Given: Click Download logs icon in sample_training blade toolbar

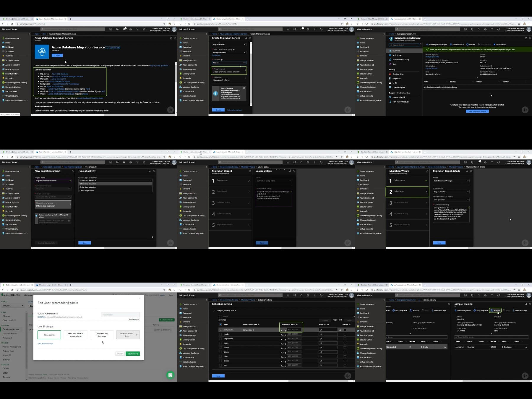Looking at the screenshot, I should pos(514,310).
